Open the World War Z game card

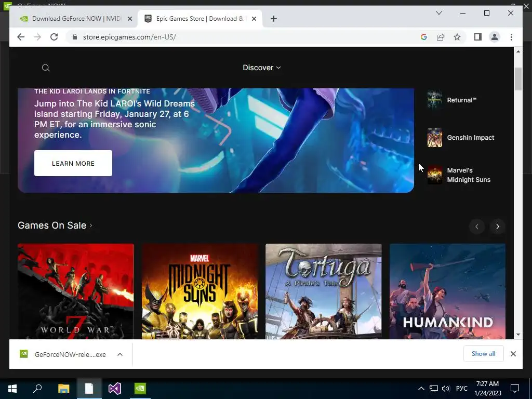point(76,291)
